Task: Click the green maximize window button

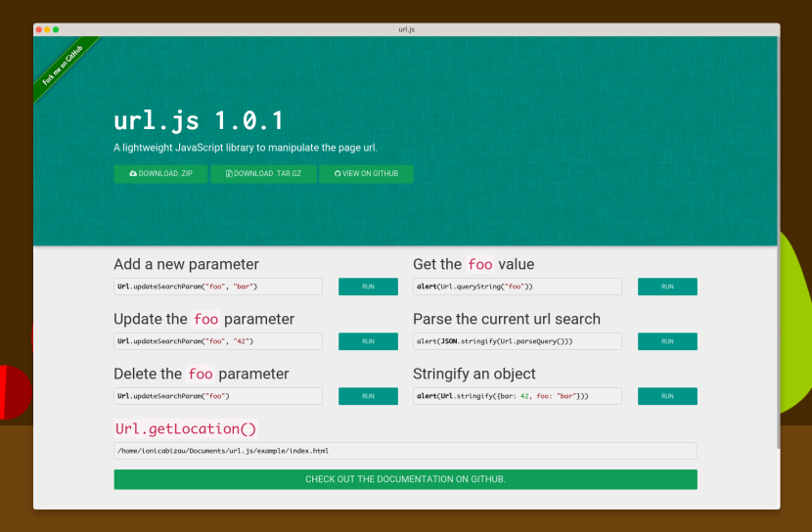Action: [56, 29]
